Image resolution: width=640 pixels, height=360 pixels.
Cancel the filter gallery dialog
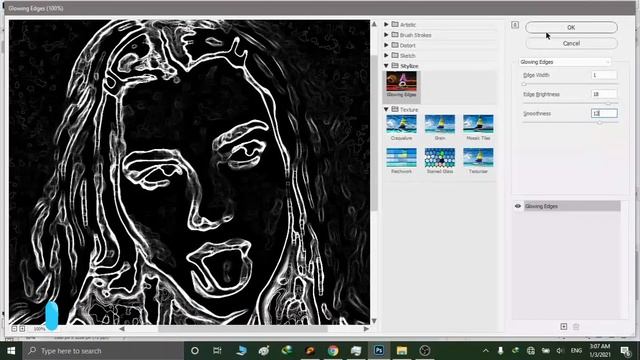(x=571, y=43)
